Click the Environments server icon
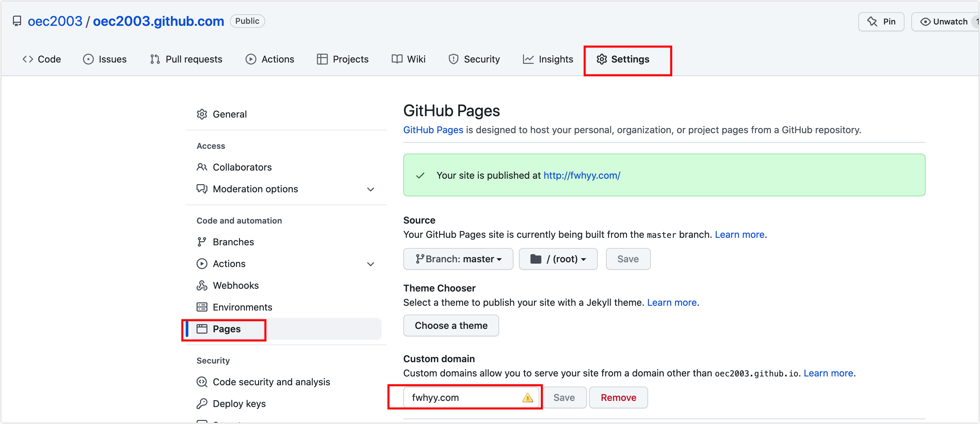 pyautogui.click(x=202, y=307)
